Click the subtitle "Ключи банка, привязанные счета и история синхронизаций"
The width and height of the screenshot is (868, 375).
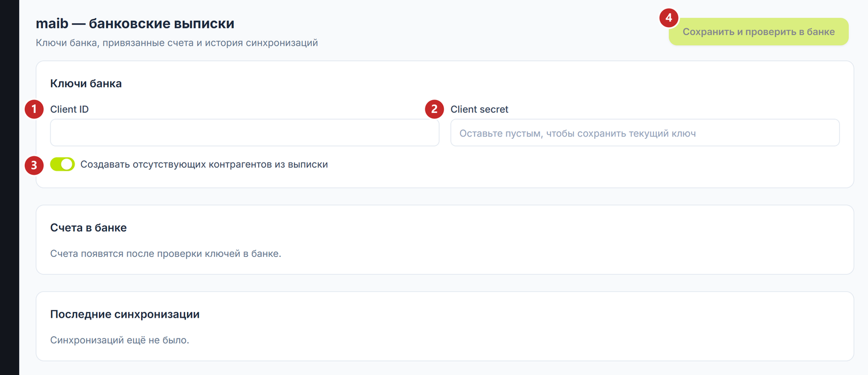(177, 43)
